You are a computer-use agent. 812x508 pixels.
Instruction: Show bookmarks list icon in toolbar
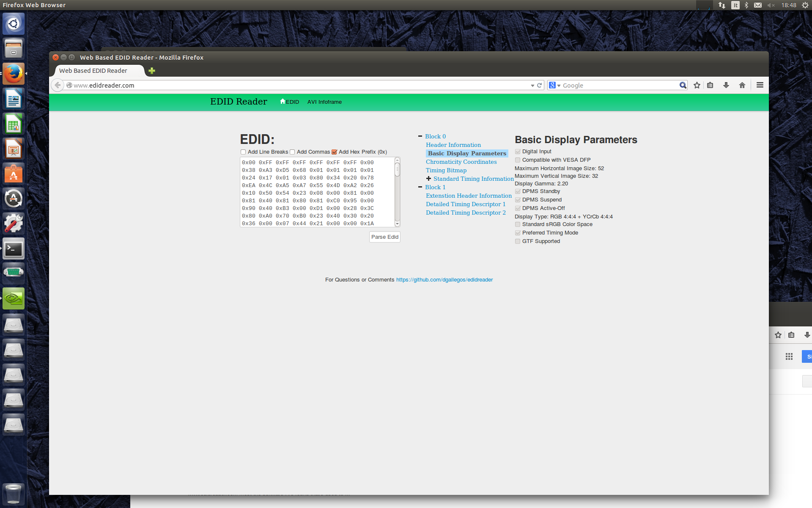(x=710, y=85)
